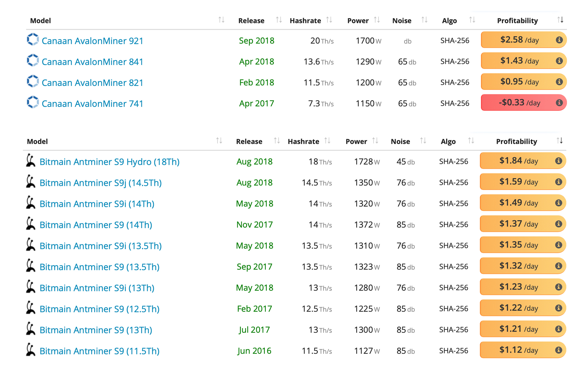Sort Bitmain table by Profitability arrows
The width and height of the screenshot is (588, 371).
point(560,141)
